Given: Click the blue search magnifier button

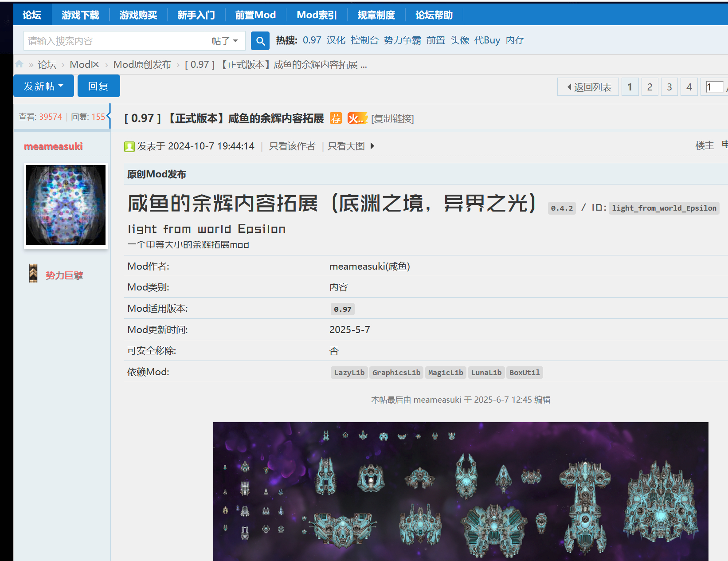Looking at the screenshot, I should [x=260, y=41].
